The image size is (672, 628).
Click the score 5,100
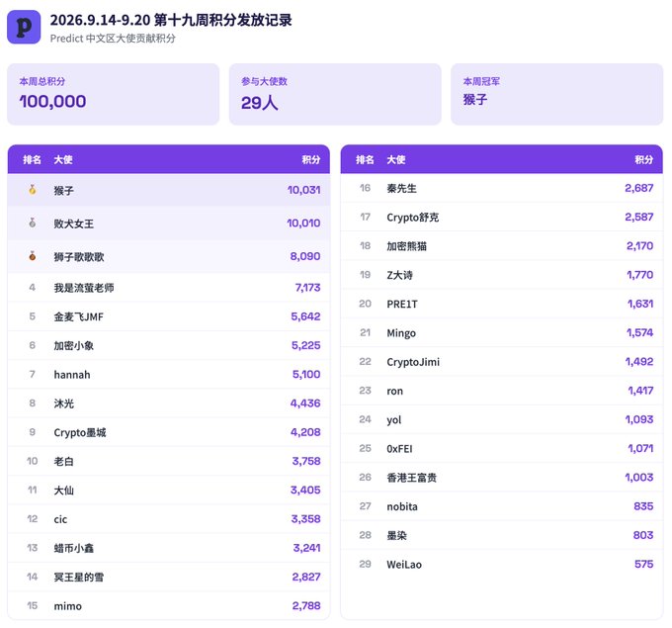[306, 374]
